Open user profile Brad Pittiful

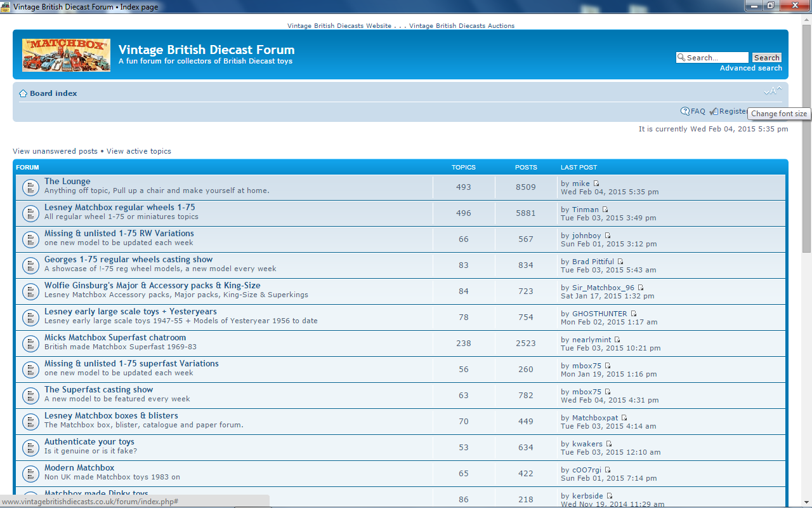pos(593,262)
